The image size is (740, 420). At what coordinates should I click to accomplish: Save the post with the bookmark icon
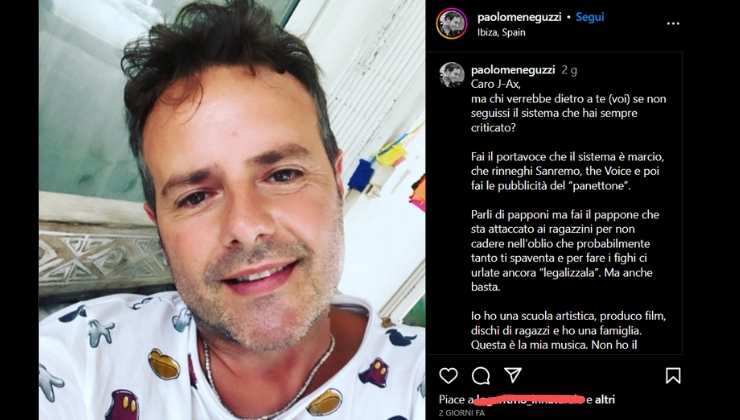pyautogui.click(x=673, y=376)
